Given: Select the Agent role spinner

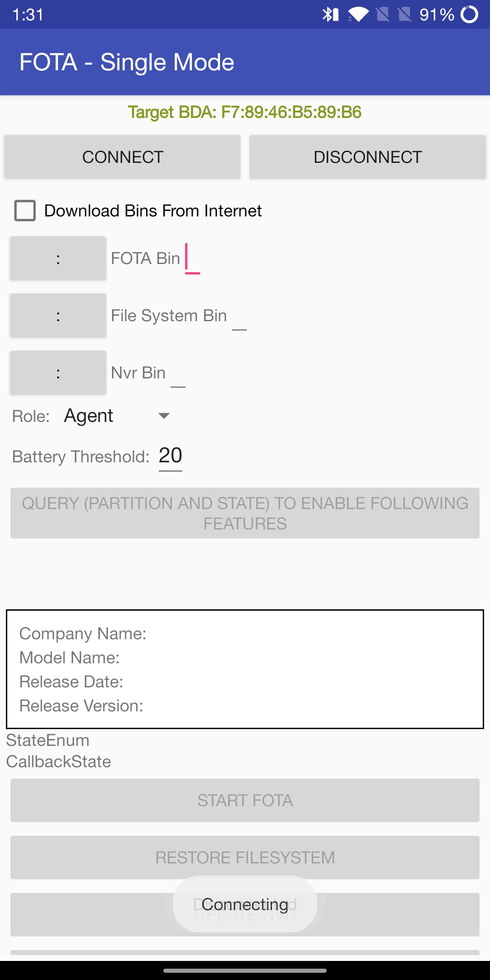Looking at the screenshot, I should (x=89, y=416).
